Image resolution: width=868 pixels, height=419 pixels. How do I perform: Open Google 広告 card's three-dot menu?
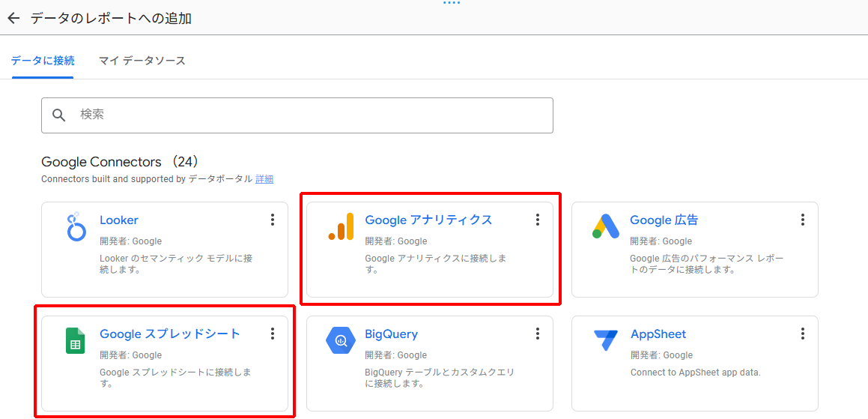[x=802, y=220]
